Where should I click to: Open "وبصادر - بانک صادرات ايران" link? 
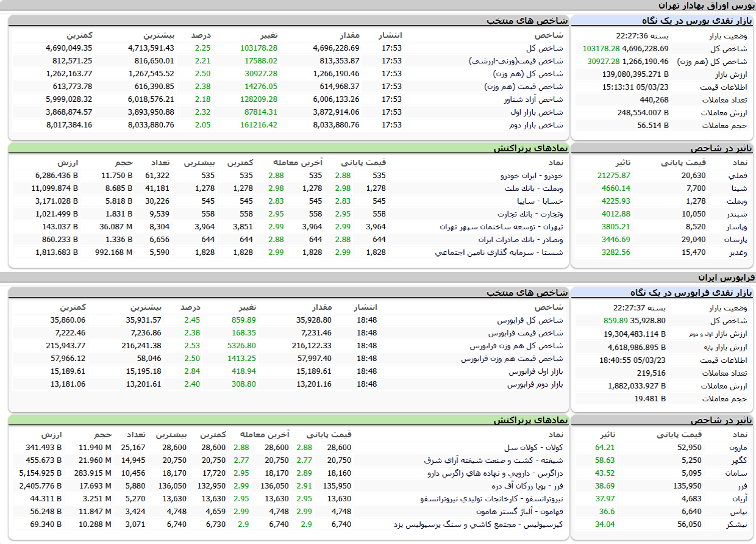pos(521,240)
